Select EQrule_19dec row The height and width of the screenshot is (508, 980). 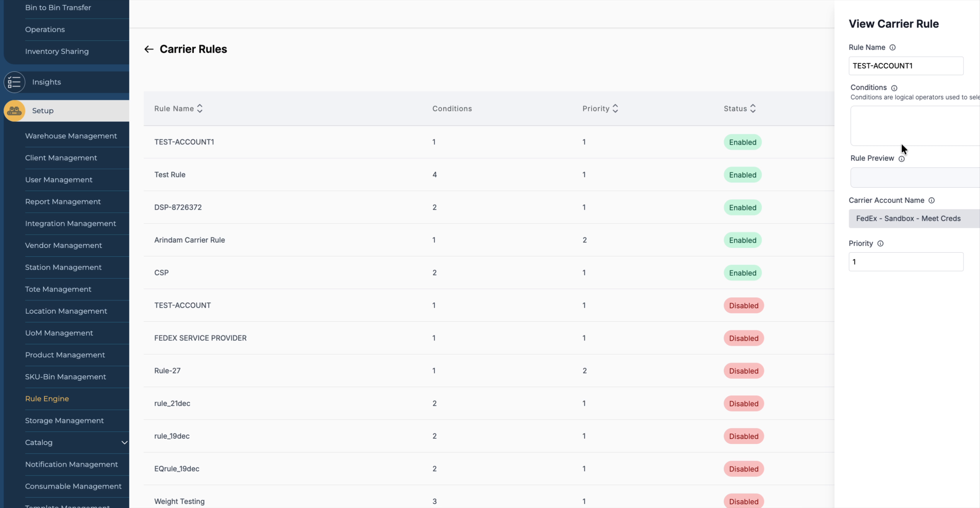click(489, 469)
